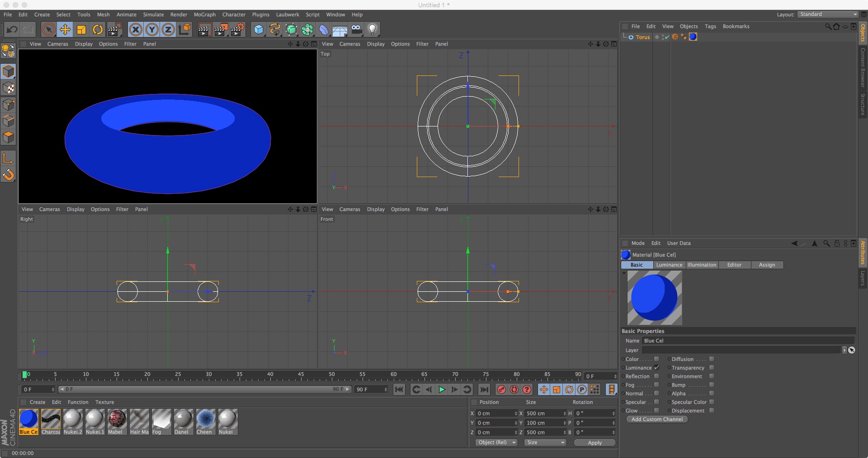The width and height of the screenshot is (868, 458).
Task: Switch to the Illumination tab
Action: pyautogui.click(x=702, y=265)
